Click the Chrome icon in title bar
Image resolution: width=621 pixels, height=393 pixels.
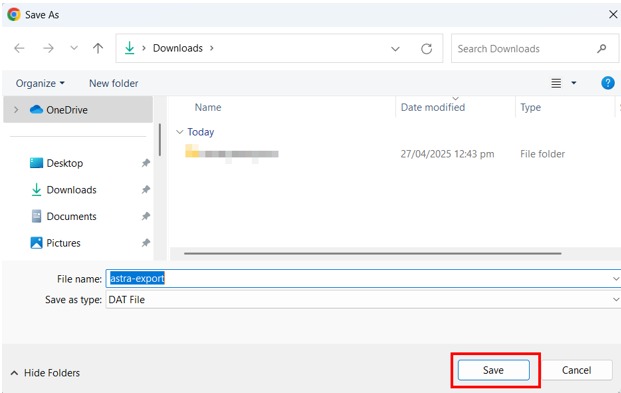pyautogui.click(x=14, y=15)
